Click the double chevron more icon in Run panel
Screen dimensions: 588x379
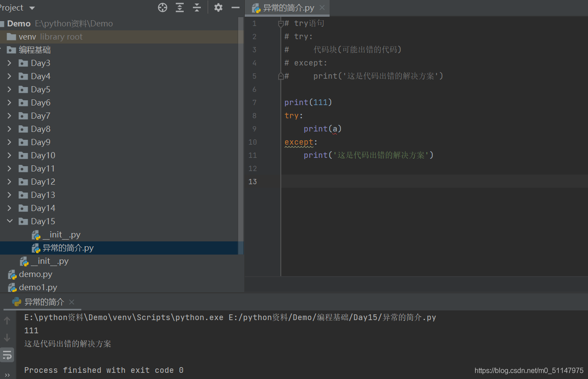coord(7,374)
